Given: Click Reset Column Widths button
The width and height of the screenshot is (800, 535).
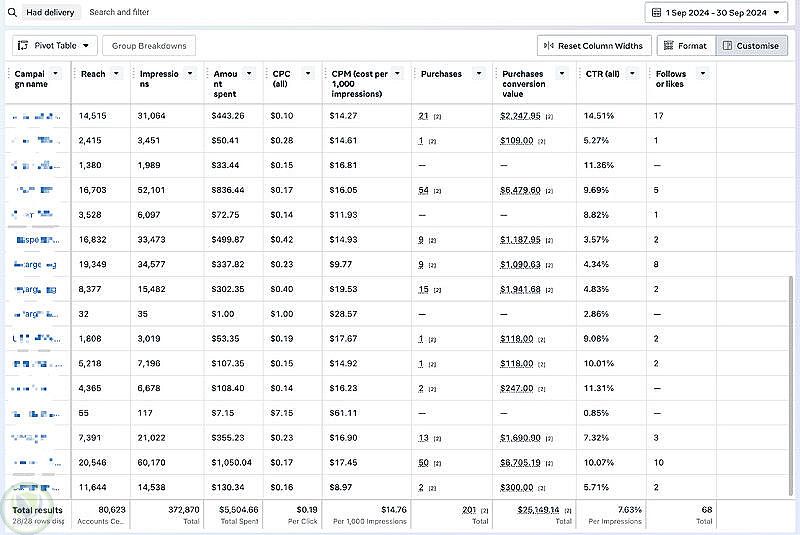Looking at the screenshot, I should tap(593, 45).
